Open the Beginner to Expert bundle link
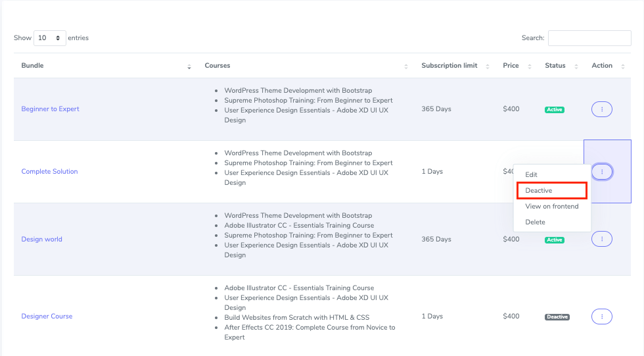644x356 pixels. coord(50,109)
